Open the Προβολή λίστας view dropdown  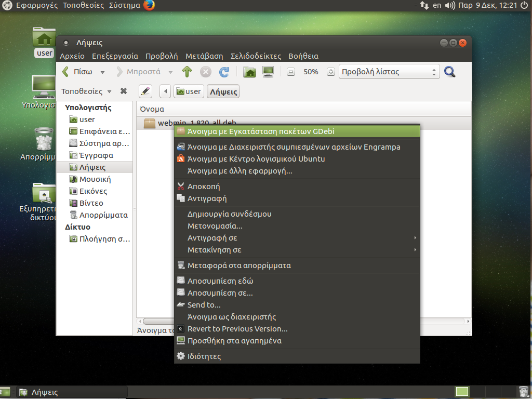[389, 72]
